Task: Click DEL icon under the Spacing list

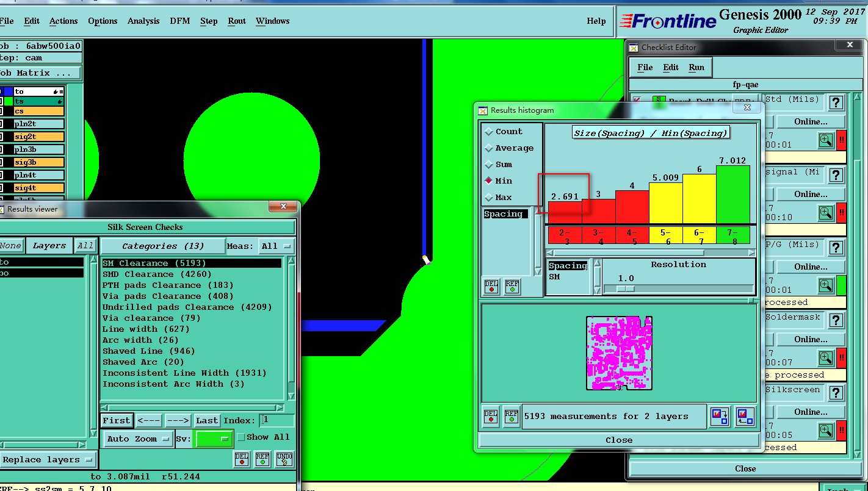Action: pyautogui.click(x=491, y=287)
